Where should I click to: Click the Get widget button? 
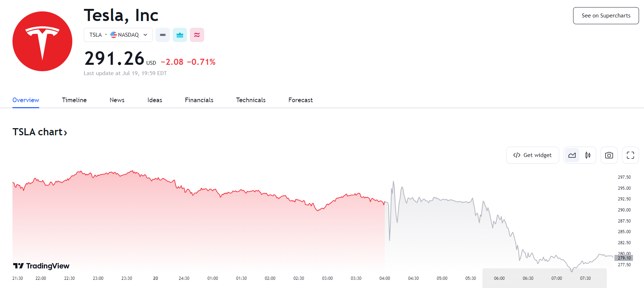pyautogui.click(x=533, y=155)
